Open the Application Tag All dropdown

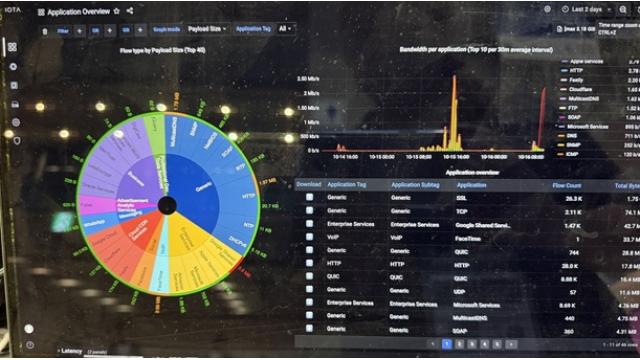285,29
